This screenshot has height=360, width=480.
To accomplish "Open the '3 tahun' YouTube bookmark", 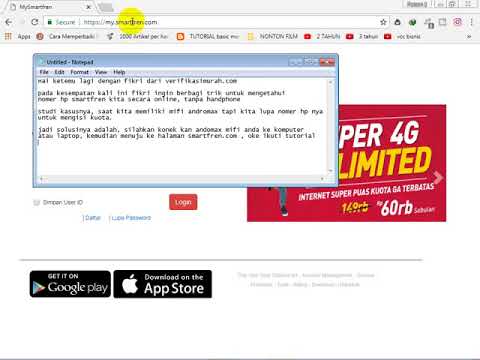I will pos(362,36).
